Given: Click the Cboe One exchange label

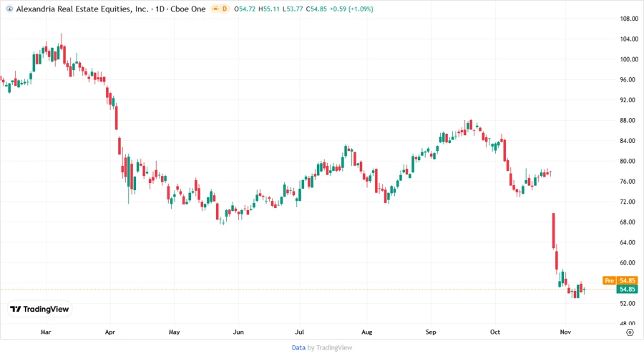Looking at the screenshot, I should pos(188,9).
